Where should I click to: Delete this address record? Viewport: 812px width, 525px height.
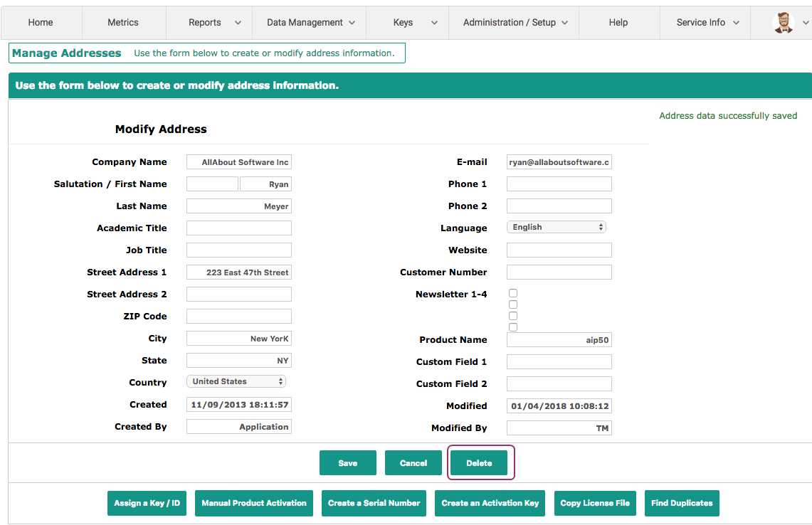pyautogui.click(x=480, y=462)
